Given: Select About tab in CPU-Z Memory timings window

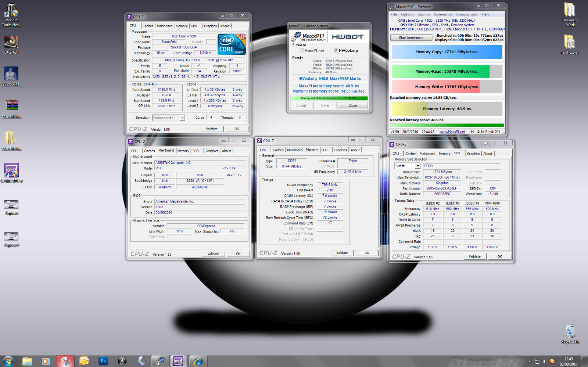Looking at the screenshot, I should pyautogui.click(x=355, y=150).
